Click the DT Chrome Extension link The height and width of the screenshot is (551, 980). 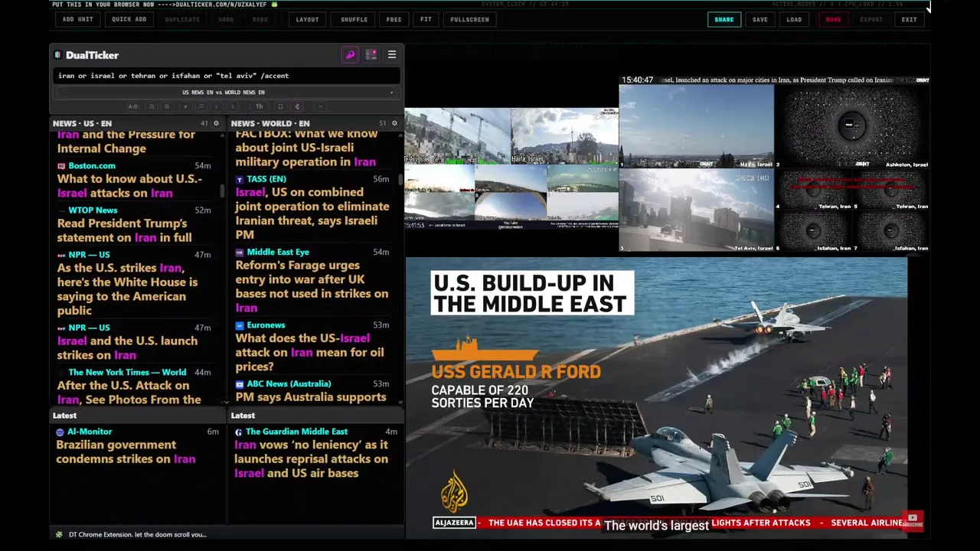[138, 534]
